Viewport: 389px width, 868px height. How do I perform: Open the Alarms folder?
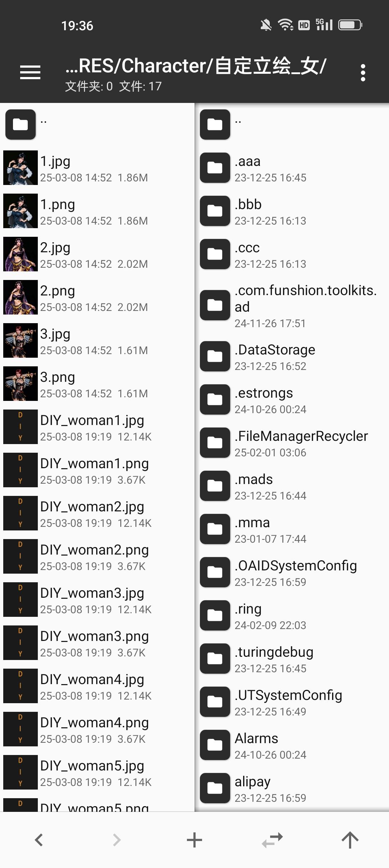point(292,745)
